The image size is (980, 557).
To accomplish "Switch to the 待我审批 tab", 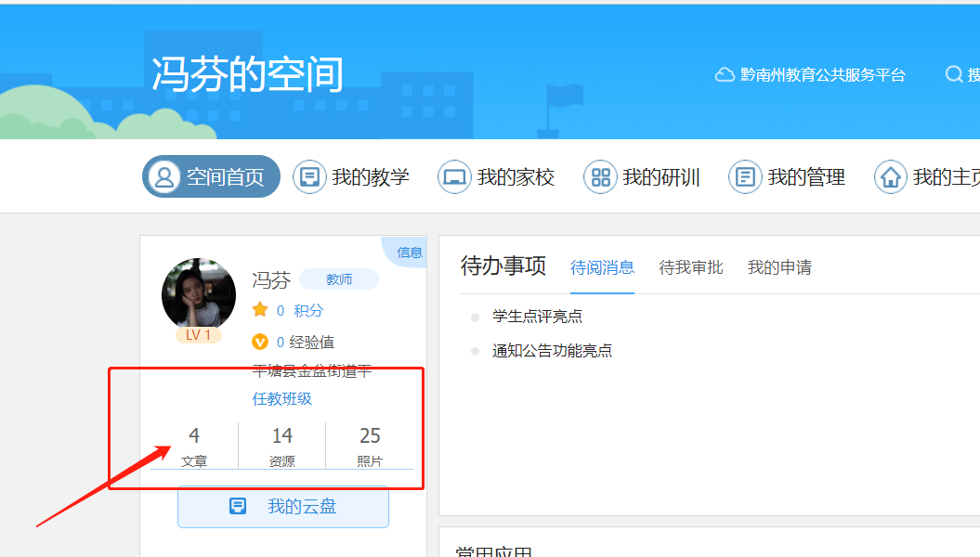I will pyautogui.click(x=690, y=267).
